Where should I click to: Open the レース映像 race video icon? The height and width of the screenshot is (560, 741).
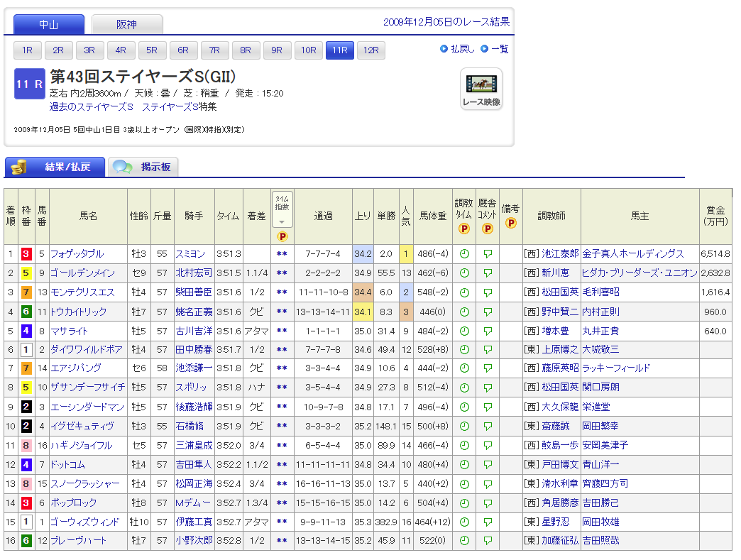point(481,89)
